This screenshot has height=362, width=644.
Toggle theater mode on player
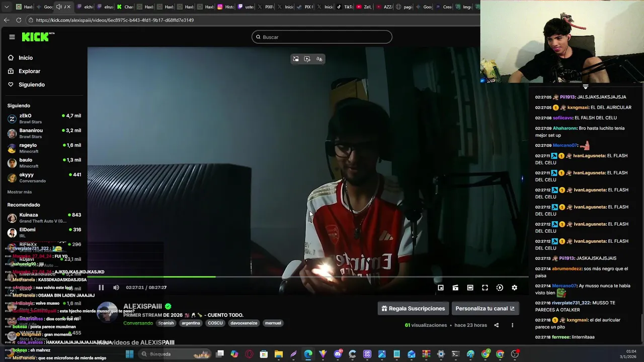[x=470, y=288]
